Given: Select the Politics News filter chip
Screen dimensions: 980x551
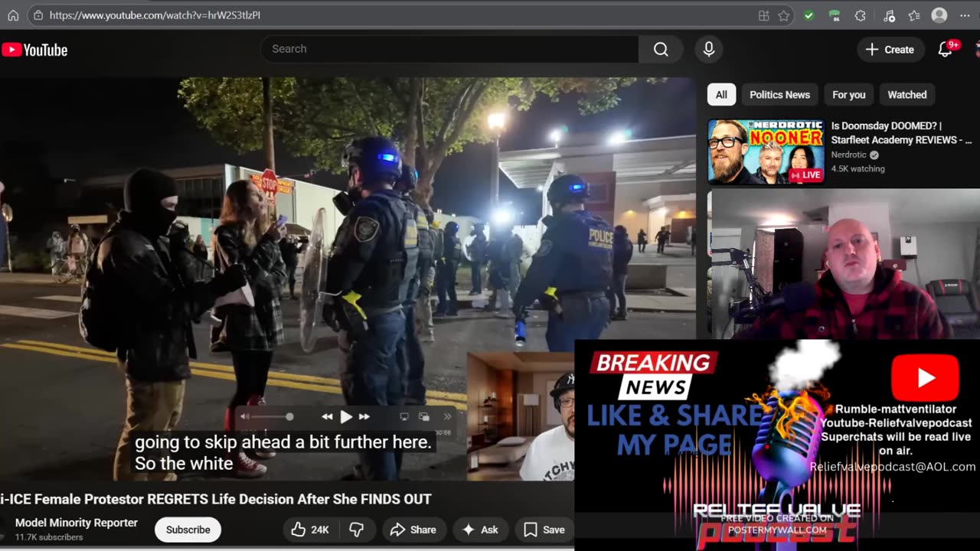Looking at the screenshot, I should tap(779, 95).
